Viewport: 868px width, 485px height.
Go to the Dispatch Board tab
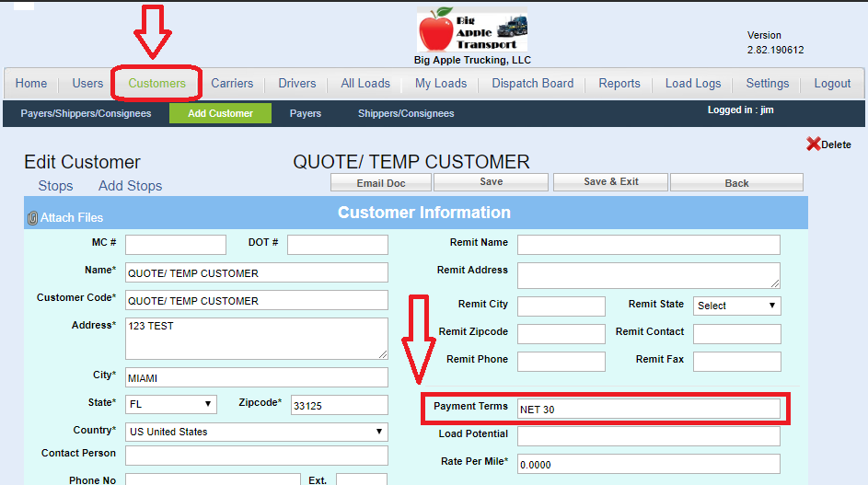[532, 83]
